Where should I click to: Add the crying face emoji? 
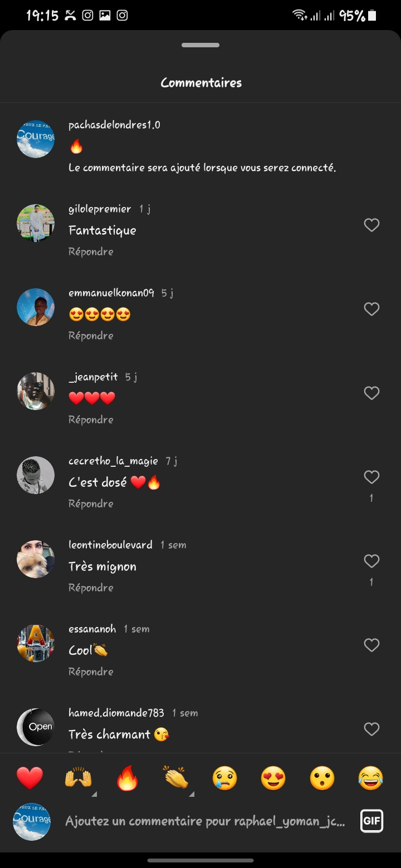[224, 778]
